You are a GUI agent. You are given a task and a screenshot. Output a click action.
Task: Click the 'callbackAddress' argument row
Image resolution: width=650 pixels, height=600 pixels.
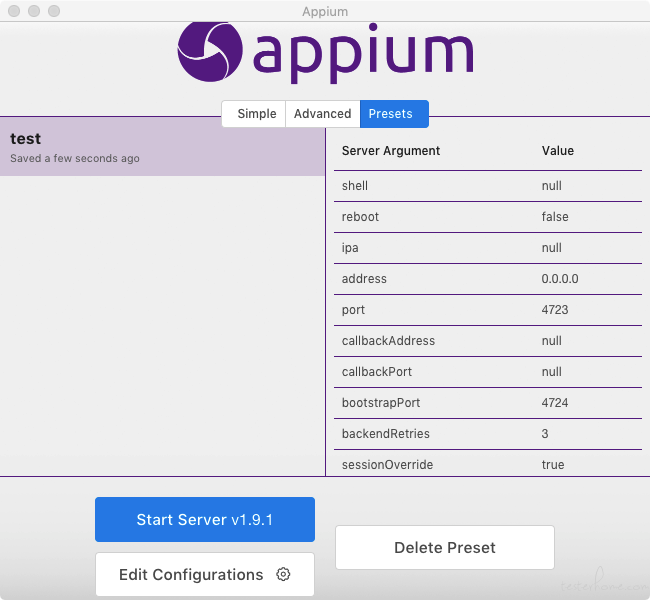pyautogui.click(x=488, y=341)
